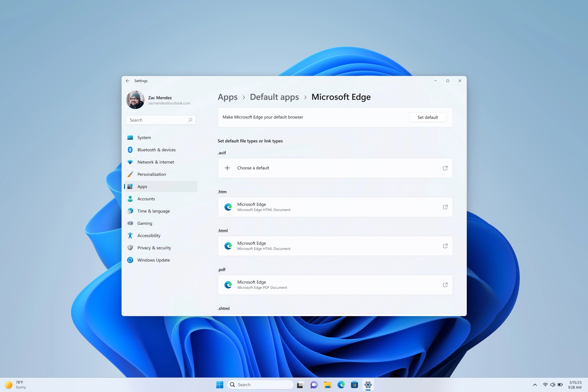Click the .html external link icon
The width and height of the screenshot is (588, 392).
[445, 246]
